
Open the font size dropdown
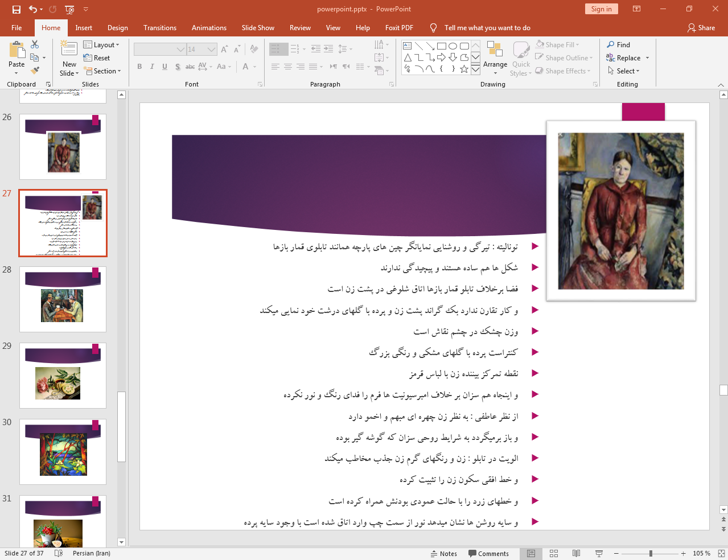(x=212, y=50)
